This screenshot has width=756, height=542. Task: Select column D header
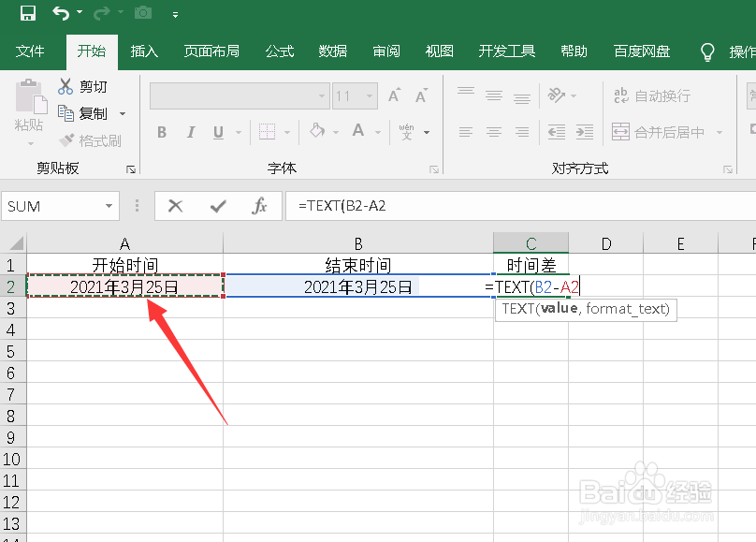click(606, 243)
